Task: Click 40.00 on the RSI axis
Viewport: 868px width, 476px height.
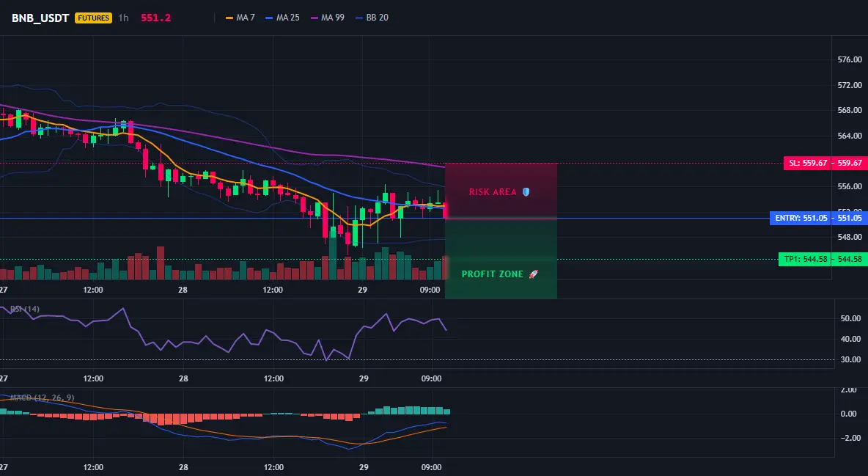Action: pyautogui.click(x=850, y=339)
